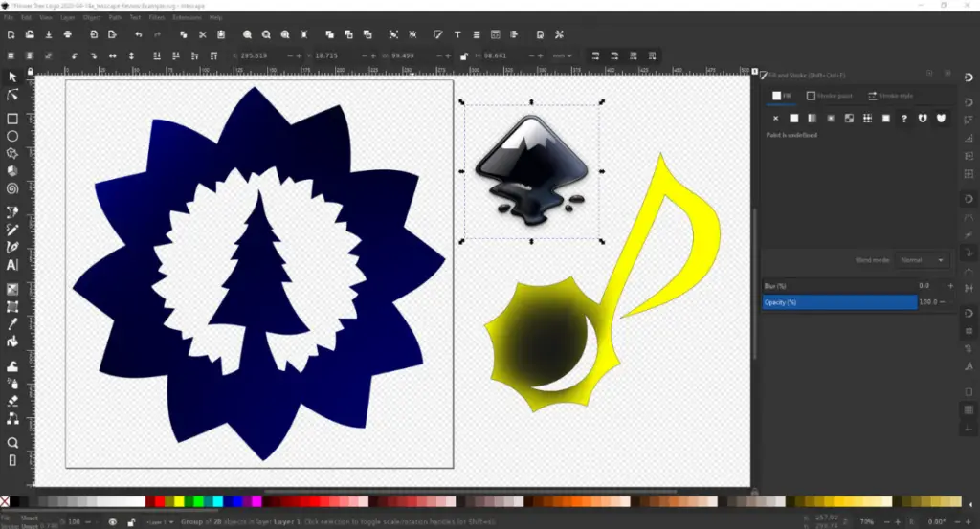This screenshot has height=529, width=980.
Task: Undo the last action
Action: (138, 35)
